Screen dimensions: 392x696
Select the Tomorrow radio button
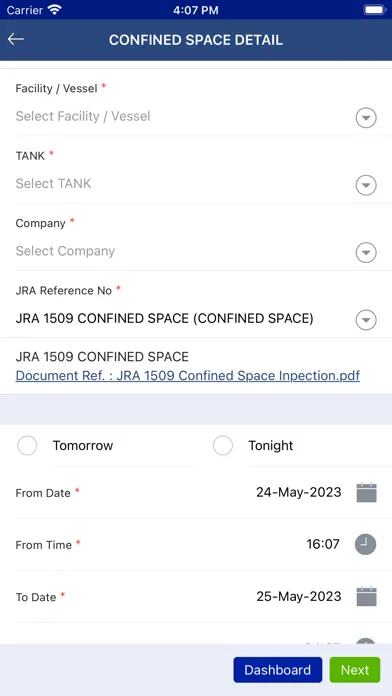(x=27, y=445)
